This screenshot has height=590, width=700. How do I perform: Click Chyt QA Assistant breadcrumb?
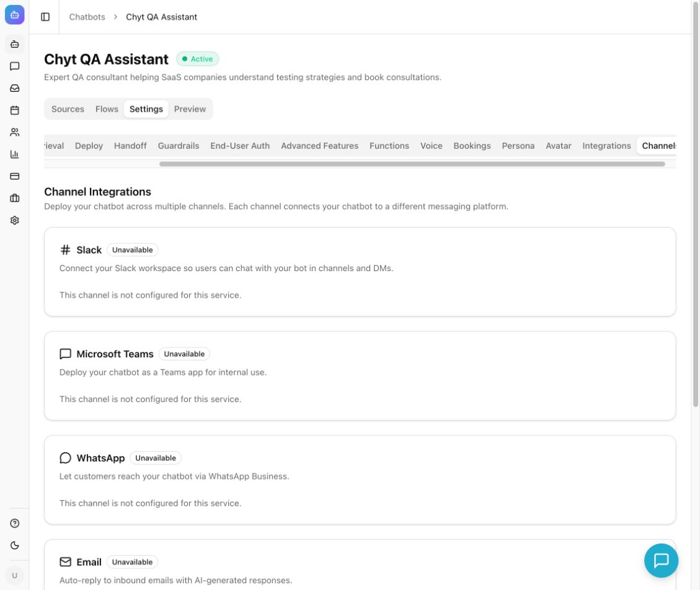pyautogui.click(x=161, y=17)
